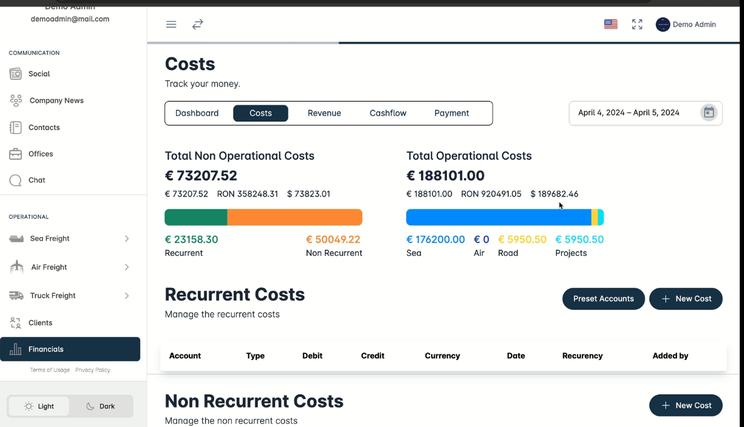Go to Chat in sidebar

[36, 181]
